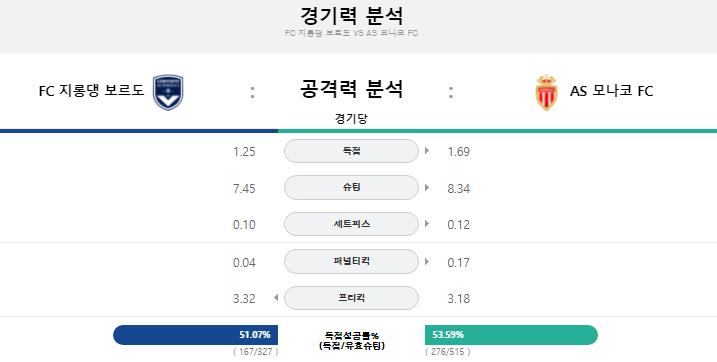Select the 프리킥 stat pill
This screenshot has height=362, width=717.
[x=351, y=298]
